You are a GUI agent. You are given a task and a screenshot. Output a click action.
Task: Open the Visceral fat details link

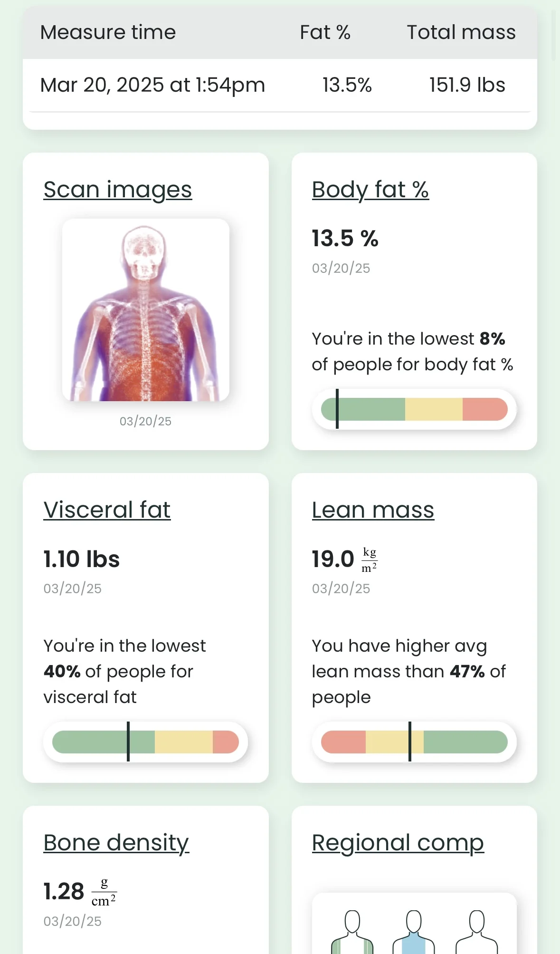107,510
